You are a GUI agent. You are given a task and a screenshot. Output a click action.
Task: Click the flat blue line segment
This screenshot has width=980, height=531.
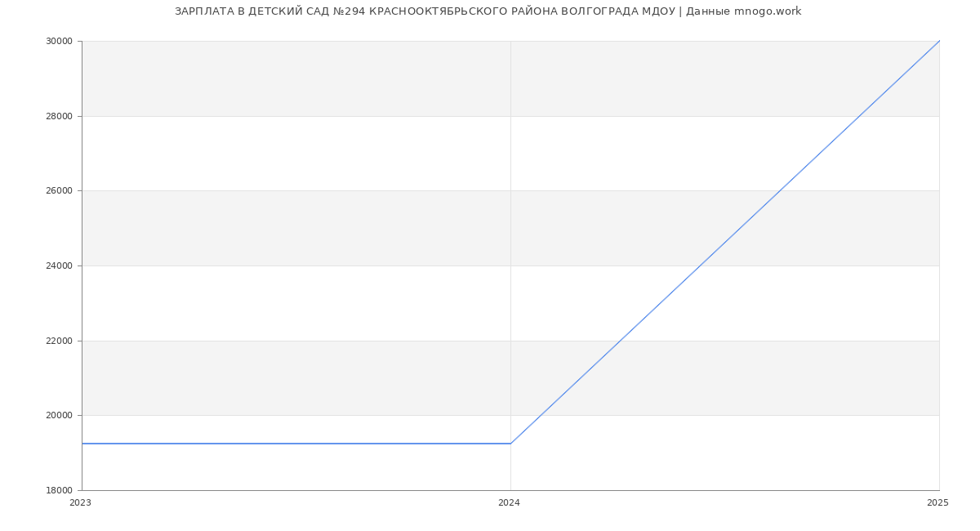pyautogui.click(x=294, y=444)
